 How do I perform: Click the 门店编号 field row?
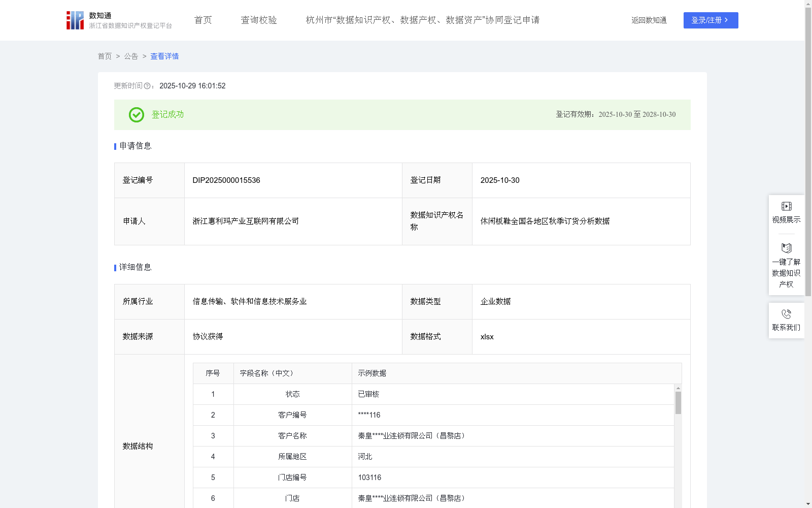tap(292, 478)
